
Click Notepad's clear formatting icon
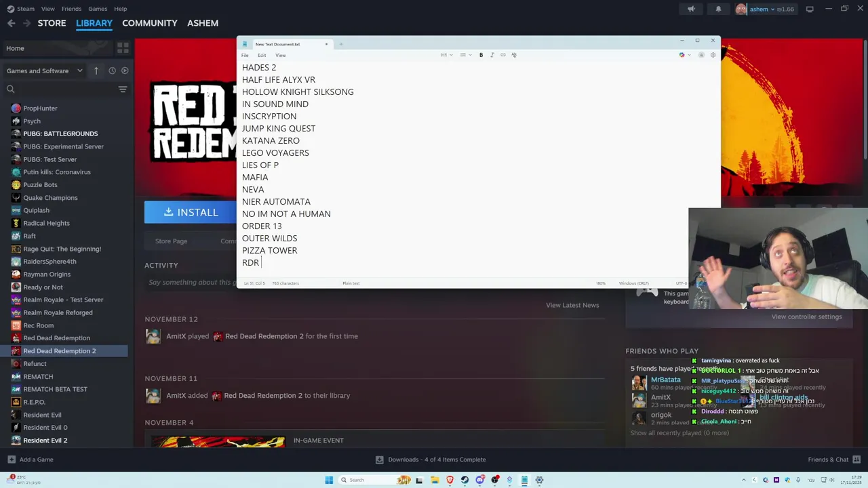click(x=514, y=55)
